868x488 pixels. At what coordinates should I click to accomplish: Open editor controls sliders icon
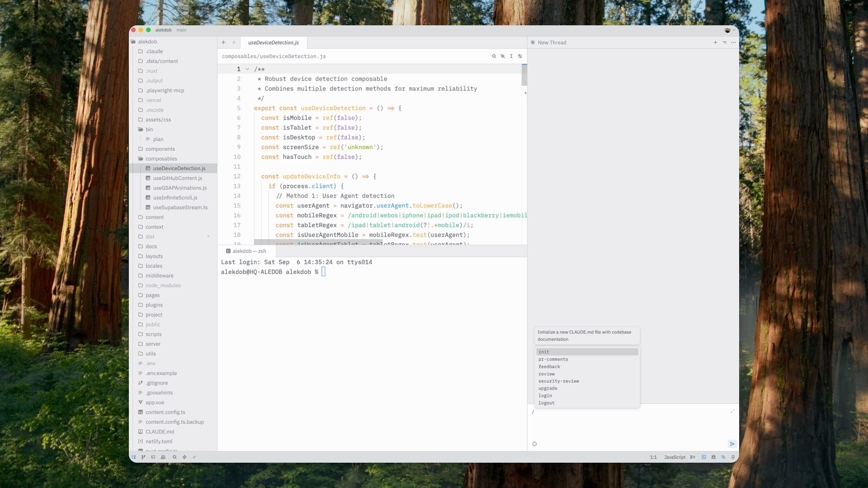tap(520, 56)
